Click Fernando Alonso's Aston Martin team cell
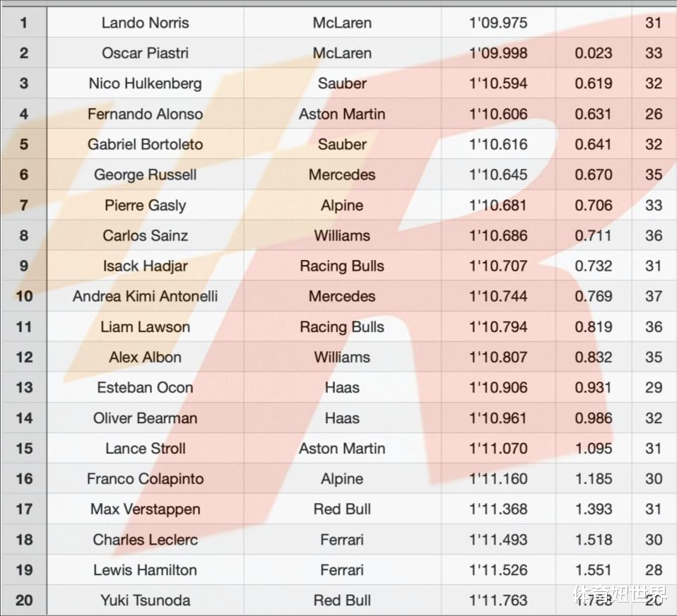The width and height of the screenshot is (677, 616). click(342, 114)
